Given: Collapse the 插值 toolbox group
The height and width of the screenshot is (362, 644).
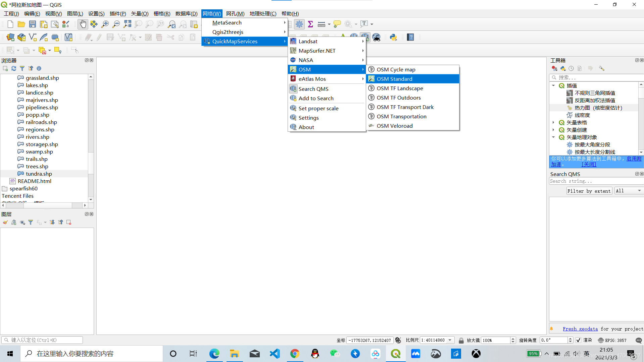Looking at the screenshot, I should pyautogui.click(x=553, y=85).
